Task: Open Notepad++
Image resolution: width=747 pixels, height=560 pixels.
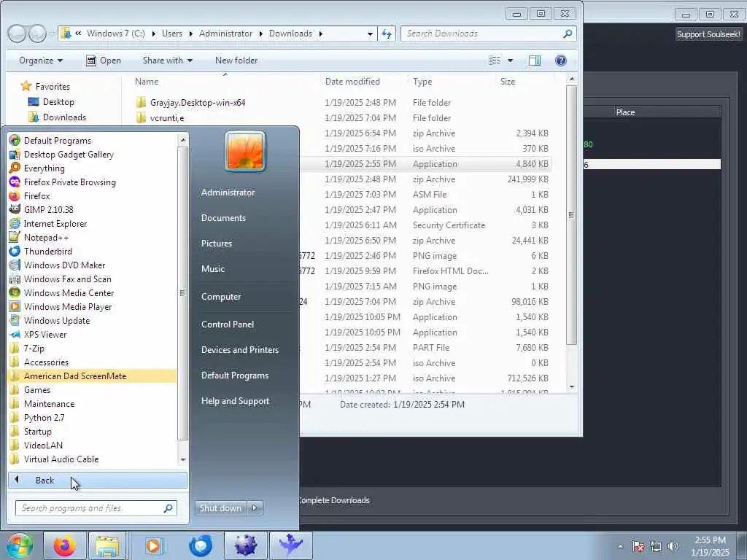Action: [x=46, y=237]
